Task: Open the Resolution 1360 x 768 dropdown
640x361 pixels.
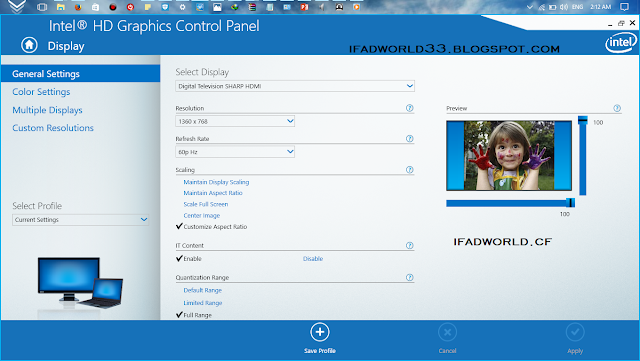Action: pyautogui.click(x=235, y=121)
